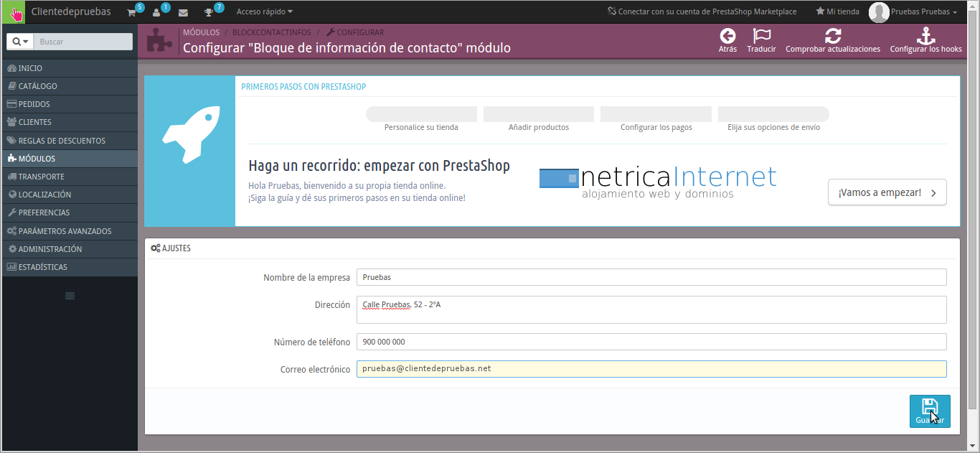
Task: Edit the Correo electrónico field
Action: click(651, 368)
